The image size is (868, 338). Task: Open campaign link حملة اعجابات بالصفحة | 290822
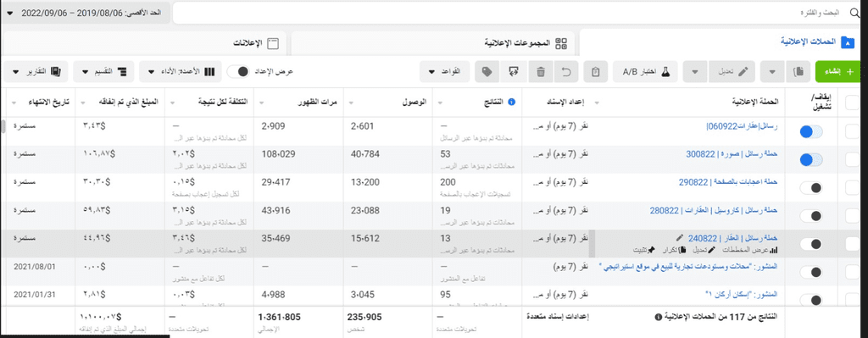pos(728,182)
